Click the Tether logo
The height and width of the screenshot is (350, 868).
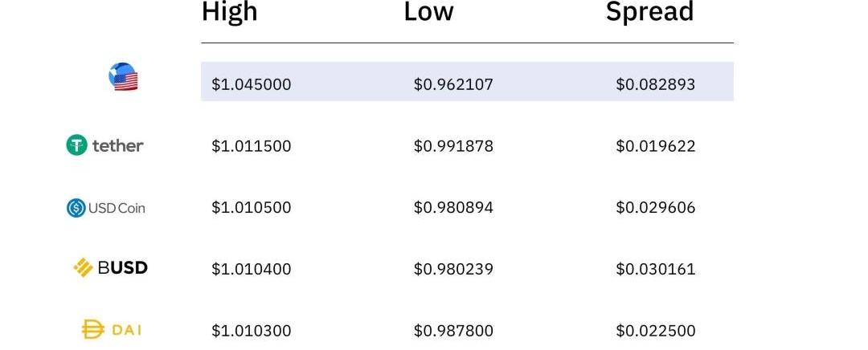tap(104, 145)
